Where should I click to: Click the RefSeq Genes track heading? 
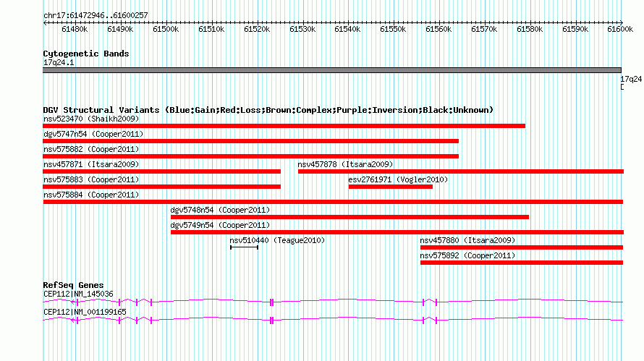[x=73, y=285]
